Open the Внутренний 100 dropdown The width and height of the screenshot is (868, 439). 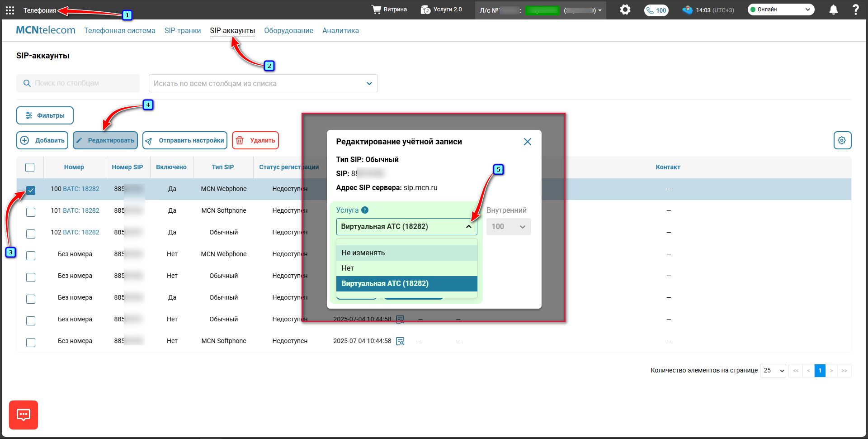[509, 227]
